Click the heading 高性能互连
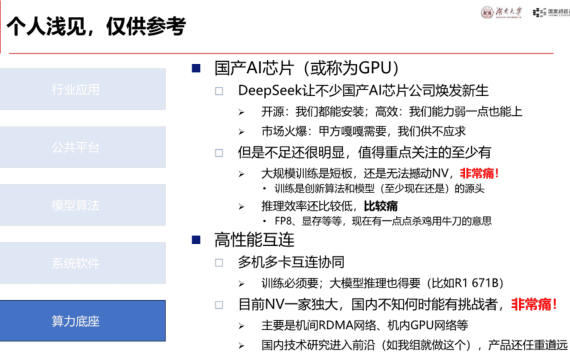 tap(254, 240)
